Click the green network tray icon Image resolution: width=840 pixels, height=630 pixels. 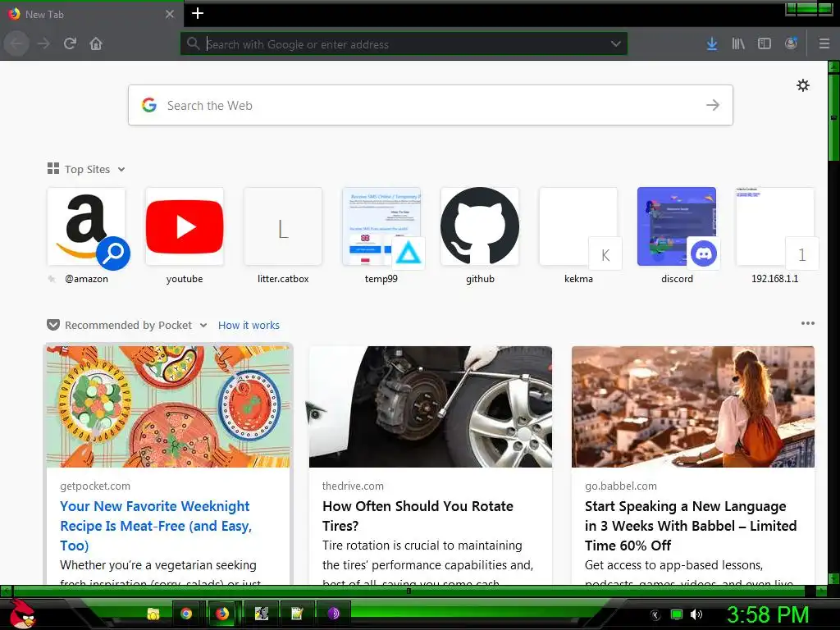coord(677,614)
